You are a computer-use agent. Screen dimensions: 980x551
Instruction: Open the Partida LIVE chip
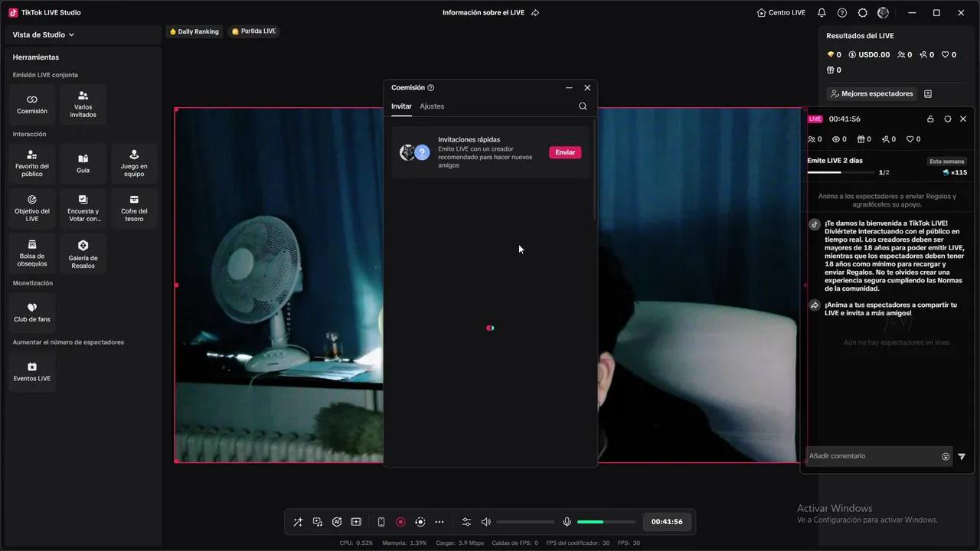pyautogui.click(x=253, y=31)
